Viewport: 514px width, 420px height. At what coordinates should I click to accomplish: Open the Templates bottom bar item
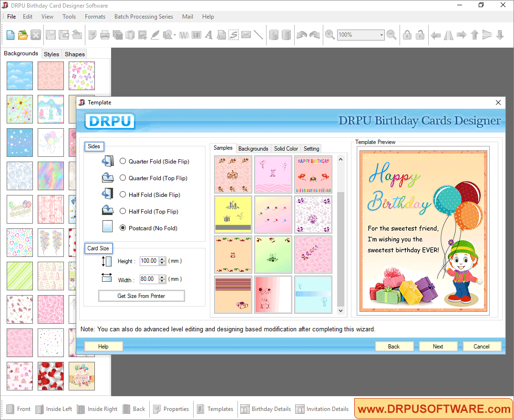click(215, 409)
